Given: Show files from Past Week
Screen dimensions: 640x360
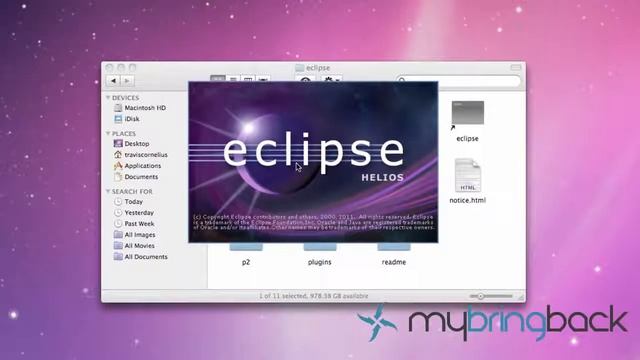Looking at the screenshot, I should [134, 224].
